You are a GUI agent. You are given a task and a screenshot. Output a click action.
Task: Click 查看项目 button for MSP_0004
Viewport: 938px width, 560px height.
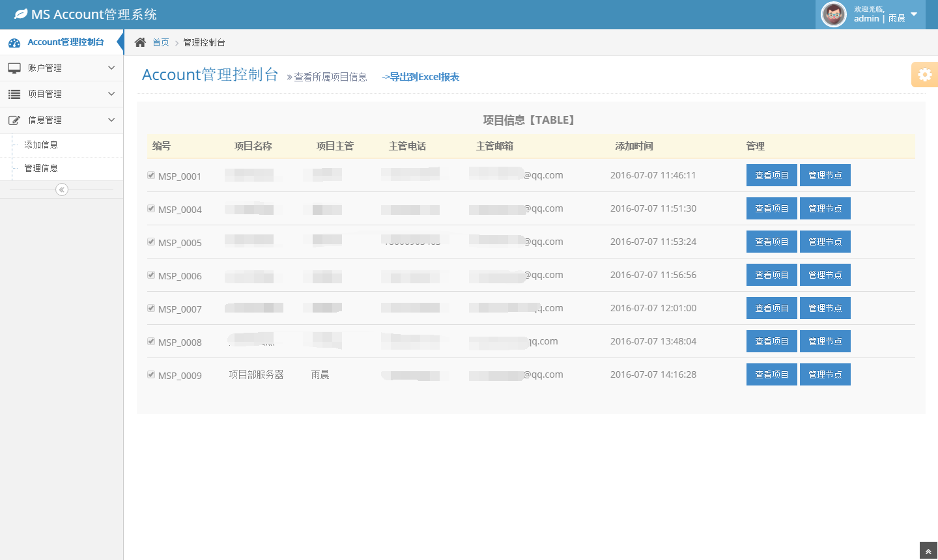pos(771,208)
